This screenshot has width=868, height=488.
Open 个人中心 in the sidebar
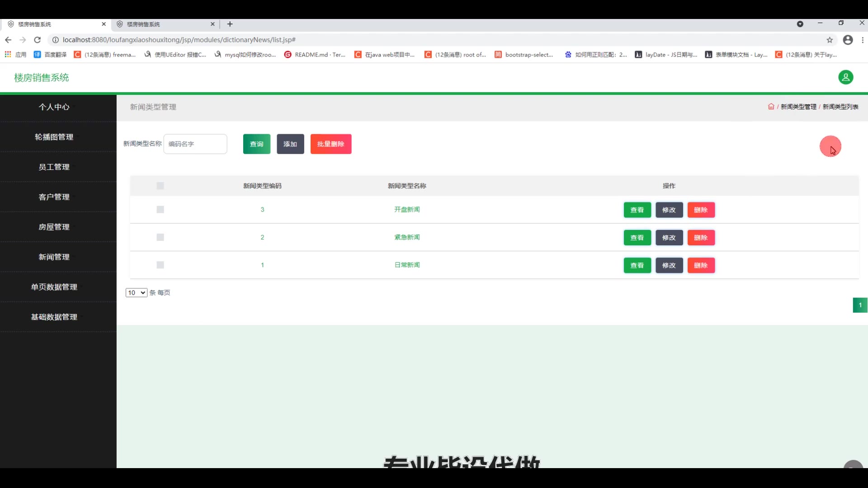point(54,107)
